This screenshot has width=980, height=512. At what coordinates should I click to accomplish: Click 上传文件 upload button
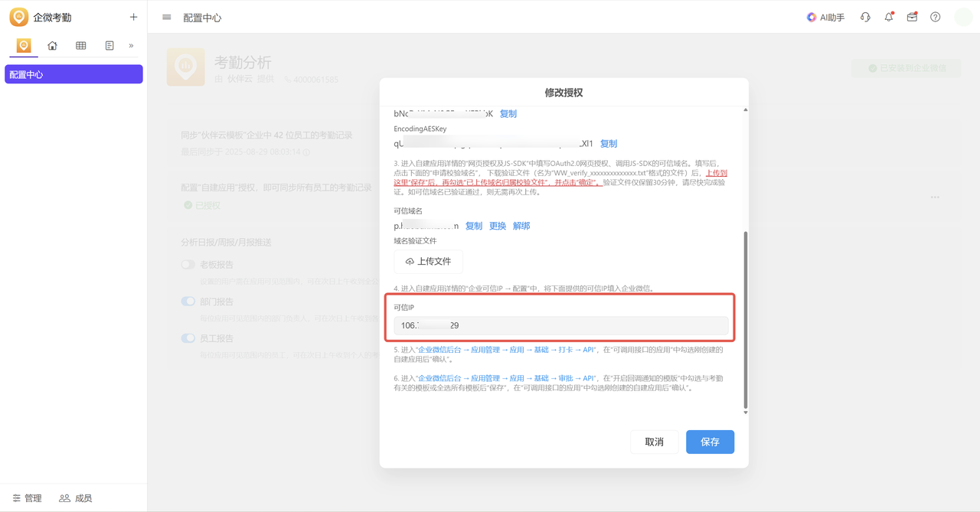pos(428,261)
